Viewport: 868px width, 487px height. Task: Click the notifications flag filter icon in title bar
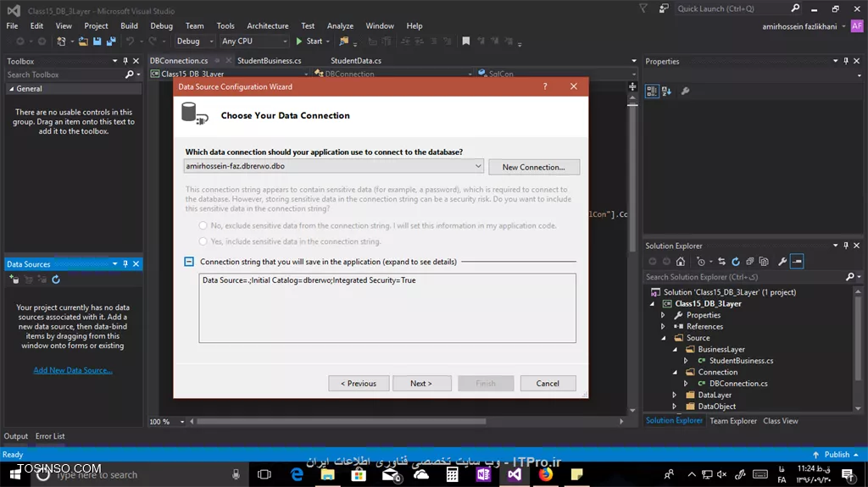(643, 8)
